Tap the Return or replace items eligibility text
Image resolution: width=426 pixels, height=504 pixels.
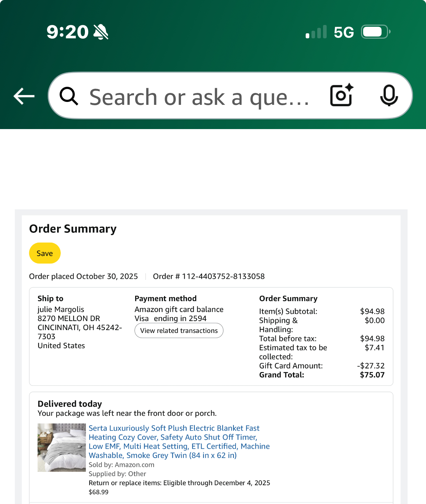tap(179, 483)
